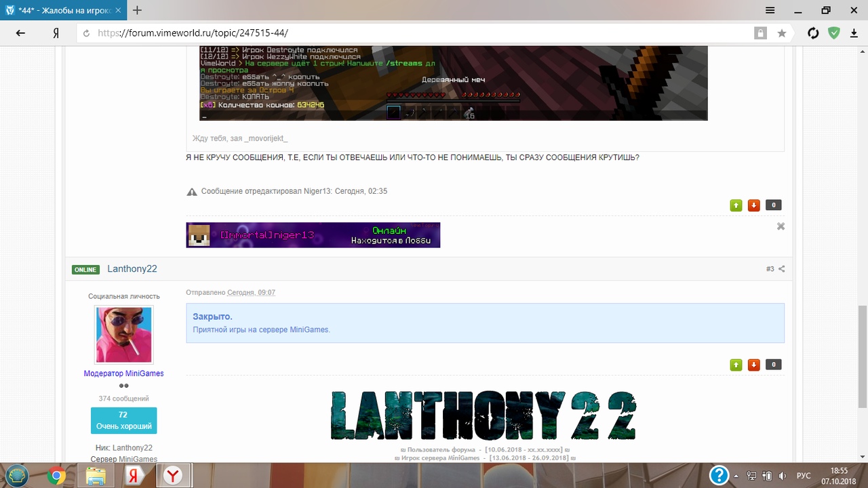Hide Niger13's signature with the X icon
Screen dimensions: 868x488
coord(781,226)
